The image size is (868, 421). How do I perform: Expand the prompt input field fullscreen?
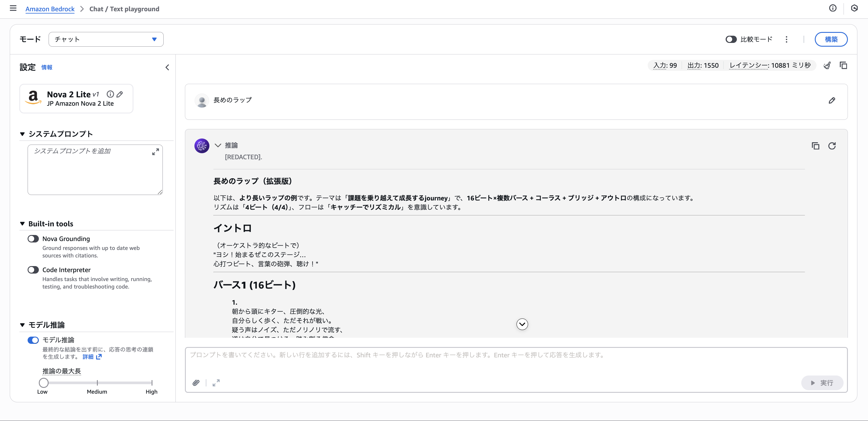click(216, 383)
